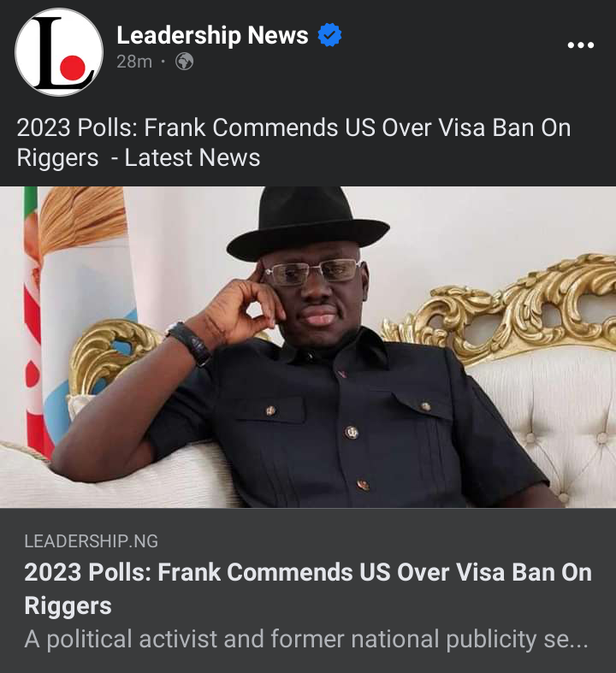Click the globe public audience icon
This screenshot has width=616, height=673.
(x=184, y=62)
